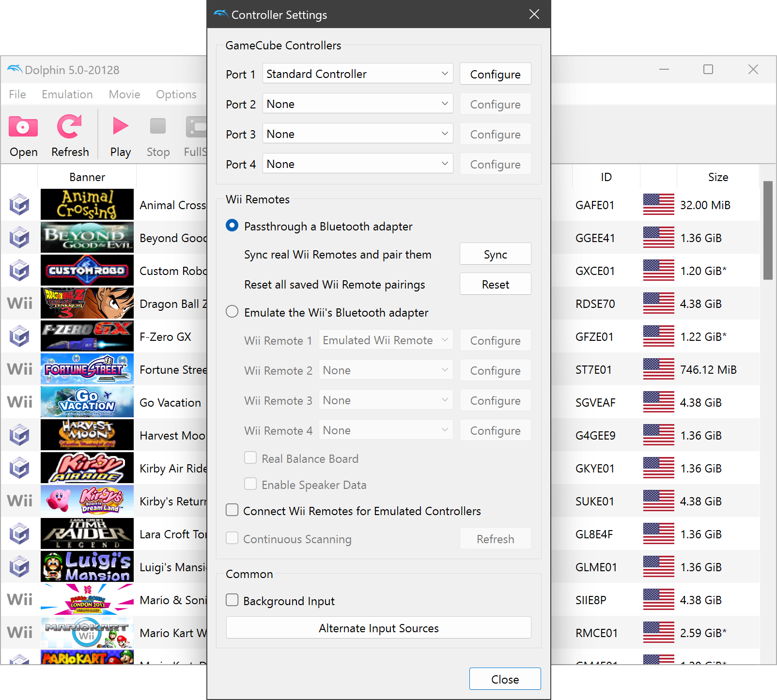
Task: Click GameCube icon for Harvest Moon row
Action: point(20,435)
